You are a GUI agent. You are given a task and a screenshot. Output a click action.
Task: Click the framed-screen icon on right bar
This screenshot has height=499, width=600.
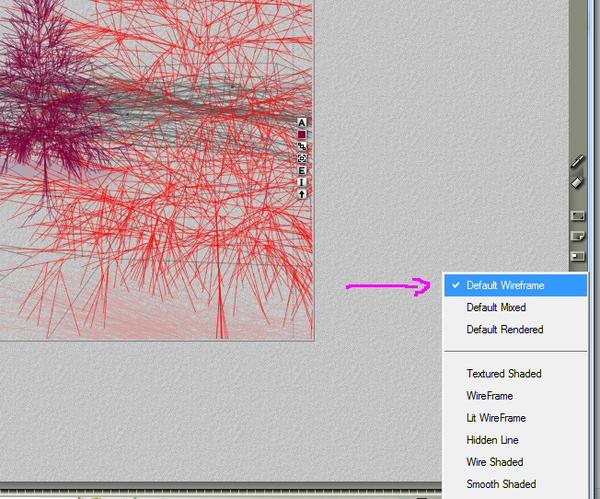578,216
